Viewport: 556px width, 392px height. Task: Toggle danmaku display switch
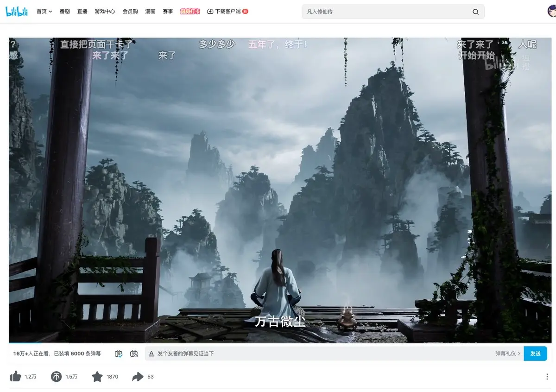pyautogui.click(x=119, y=354)
